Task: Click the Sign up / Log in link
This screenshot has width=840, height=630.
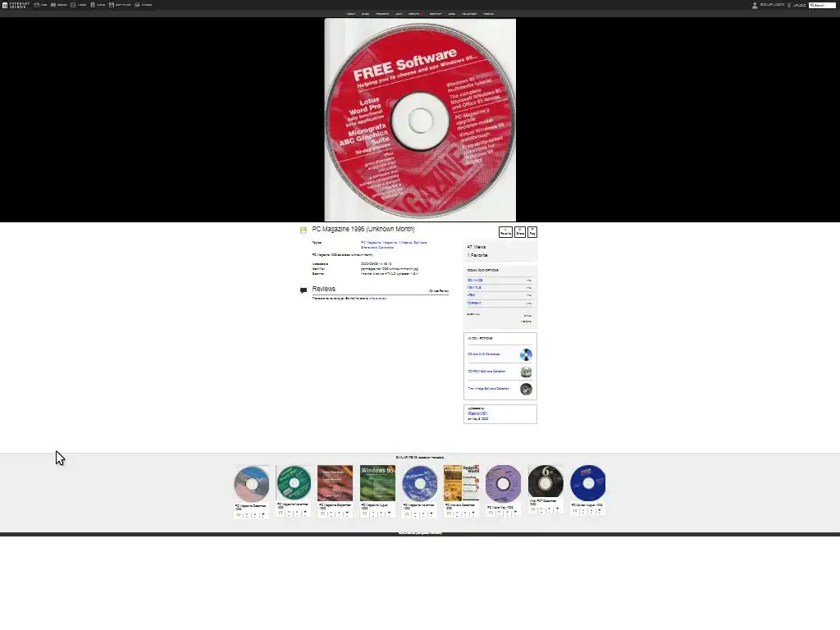Action: [772, 5]
